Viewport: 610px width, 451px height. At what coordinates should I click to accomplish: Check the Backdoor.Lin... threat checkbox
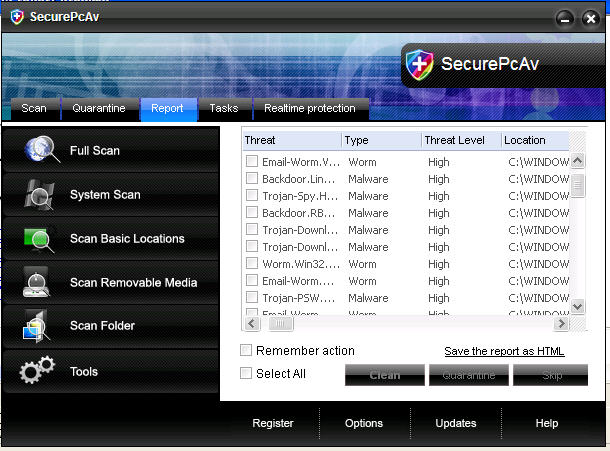click(x=252, y=178)
